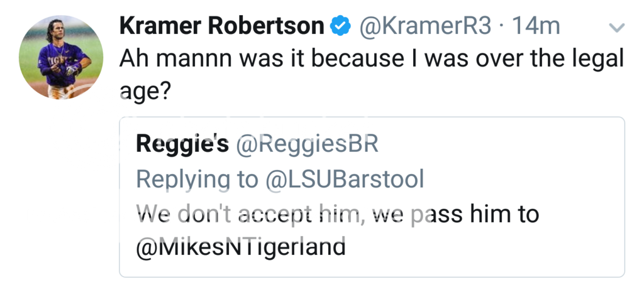Follow the @LSUBarstool mention link
The height and width of the screenshot is (287, 644).
pos(343,180)
